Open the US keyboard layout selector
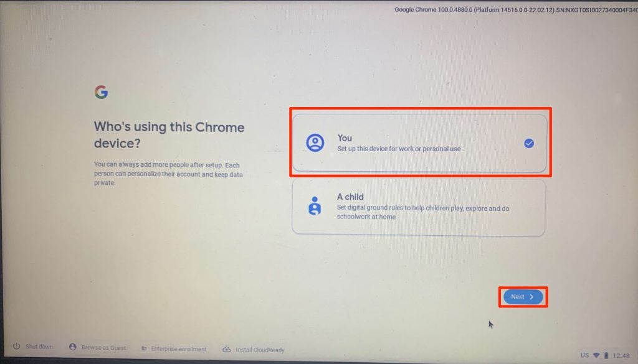 [584, 355]
